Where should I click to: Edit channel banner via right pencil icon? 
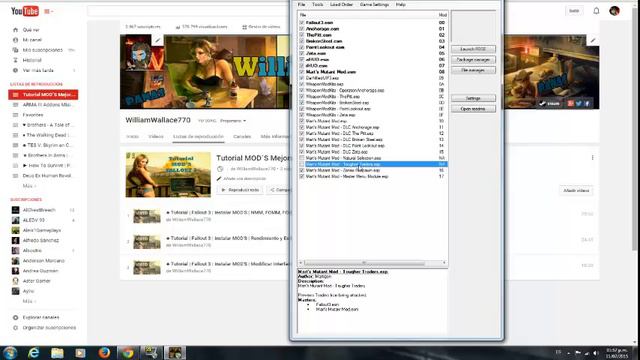pyautogui.click(x=593, y=40)
